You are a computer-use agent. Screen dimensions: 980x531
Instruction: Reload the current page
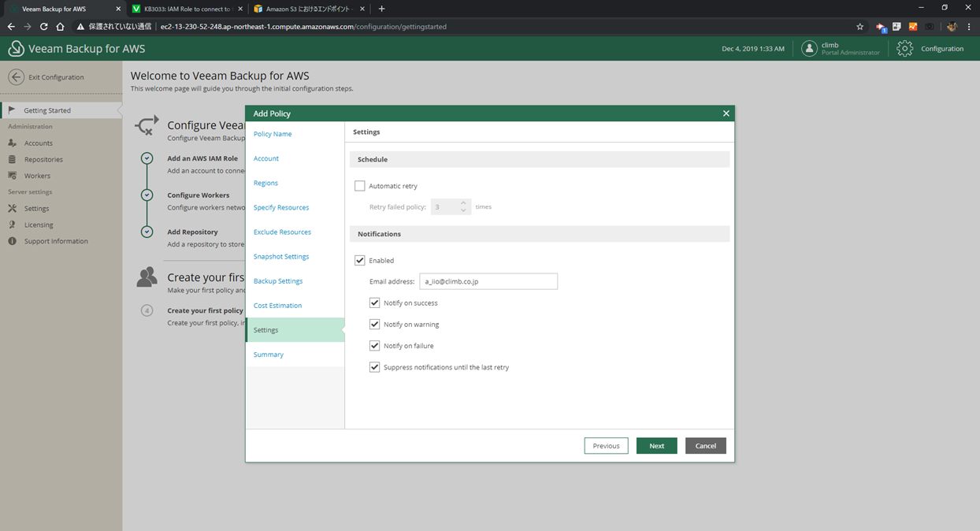[x=44, y=27]
